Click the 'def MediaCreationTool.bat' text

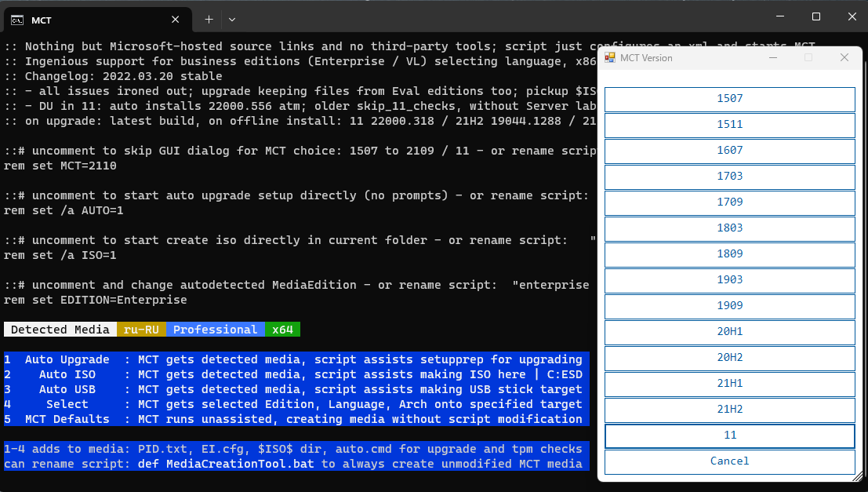pyautogui.click(x=226, y=465)
